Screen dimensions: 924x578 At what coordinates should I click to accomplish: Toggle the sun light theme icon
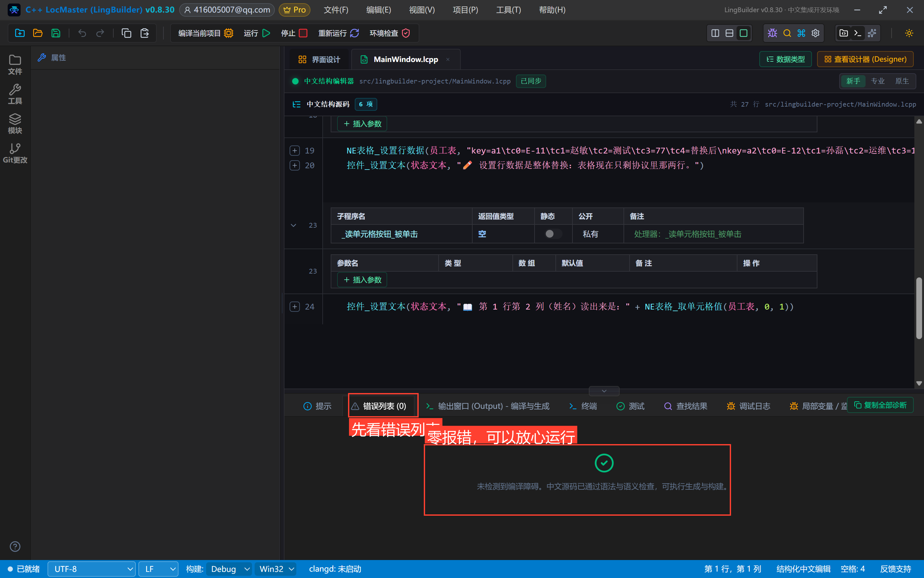click(909, 33)
